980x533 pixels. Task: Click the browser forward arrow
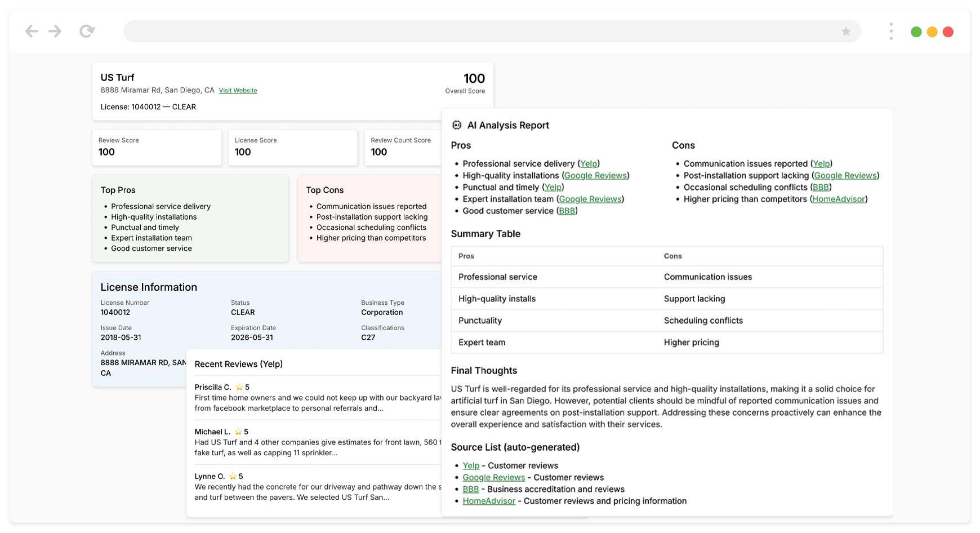55,31
